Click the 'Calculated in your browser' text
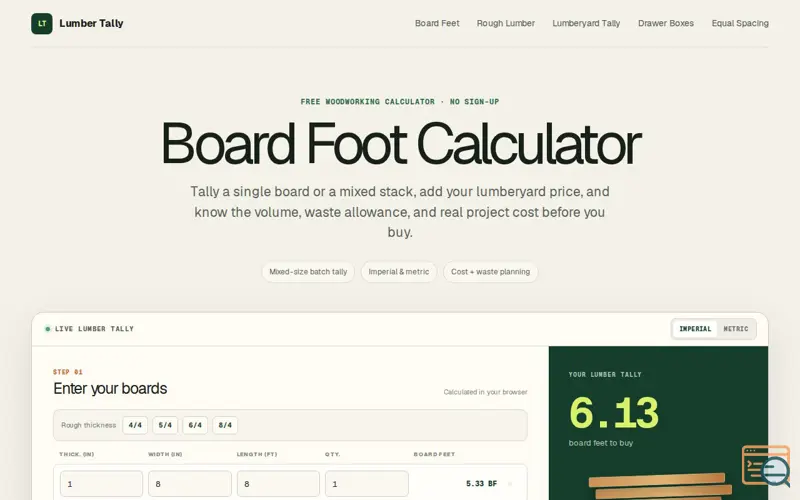Screen dimensions: 800x500 pyautogui.click(x=485, y=392)
